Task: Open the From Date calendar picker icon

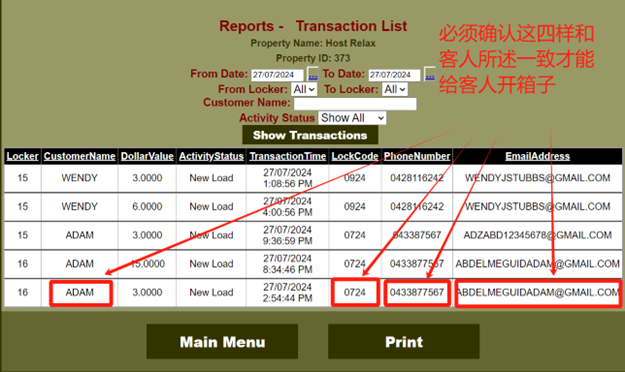Action: [x=313, y=75]
